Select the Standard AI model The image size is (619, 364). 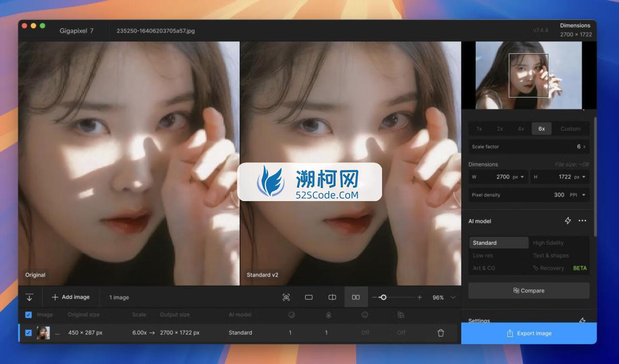click(499, 243)
